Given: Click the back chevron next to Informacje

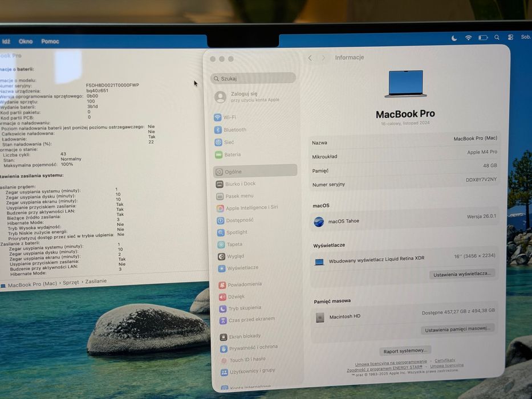Looking at the screenshot, I should pyautogui.click(x=310, y=58).
